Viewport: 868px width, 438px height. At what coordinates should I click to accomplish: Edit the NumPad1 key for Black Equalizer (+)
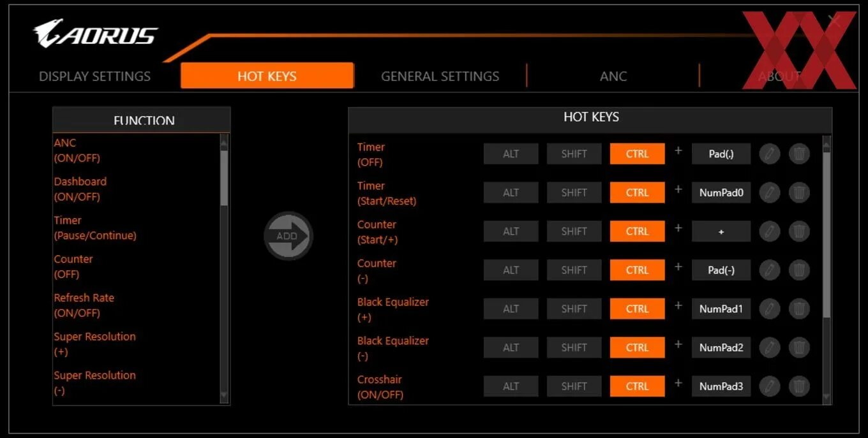click(x=721, y=309)
